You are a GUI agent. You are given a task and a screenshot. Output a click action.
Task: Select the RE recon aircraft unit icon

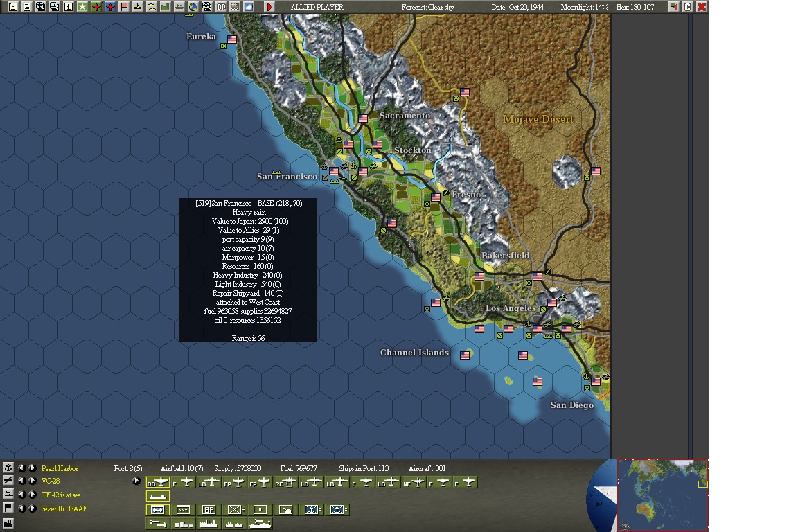click(x=285, y=482)
